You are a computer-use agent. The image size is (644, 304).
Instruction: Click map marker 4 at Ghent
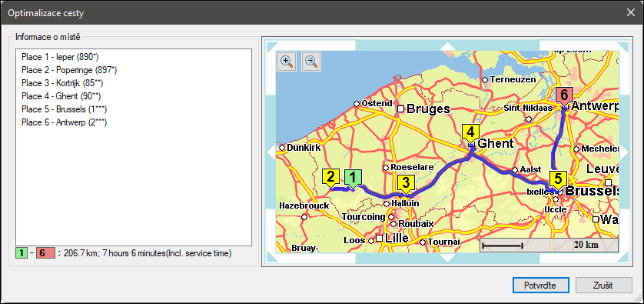pos(470,134)
